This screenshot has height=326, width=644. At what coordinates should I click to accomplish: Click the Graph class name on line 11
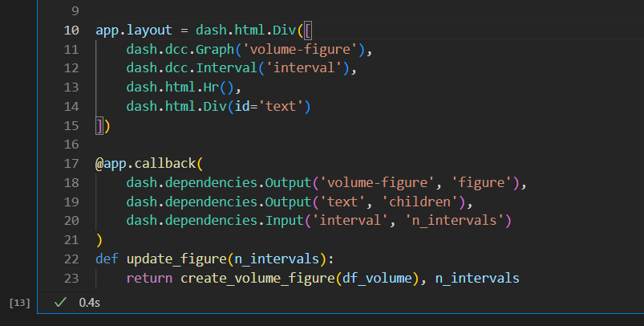click(x=215, y=49)
